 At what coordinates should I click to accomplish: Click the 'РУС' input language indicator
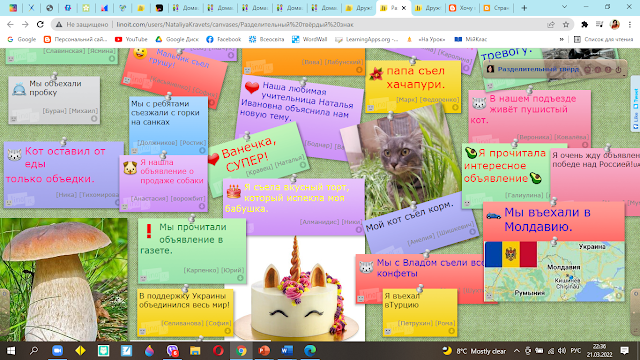576,351
